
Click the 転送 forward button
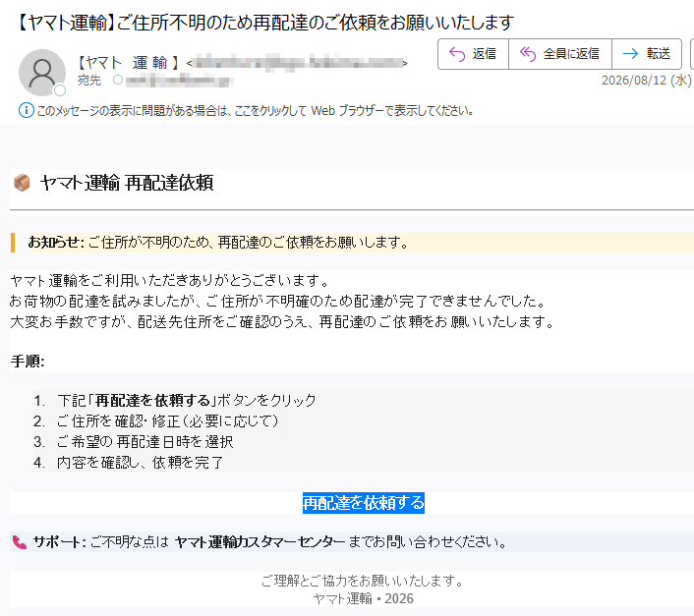coord(647,54)
